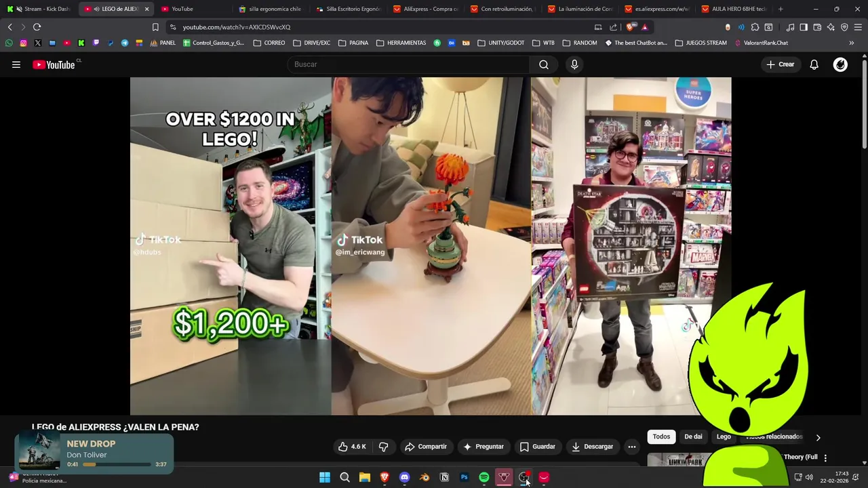
Task: Open PANEL bookmark link
Action: [x=163, y=43]
